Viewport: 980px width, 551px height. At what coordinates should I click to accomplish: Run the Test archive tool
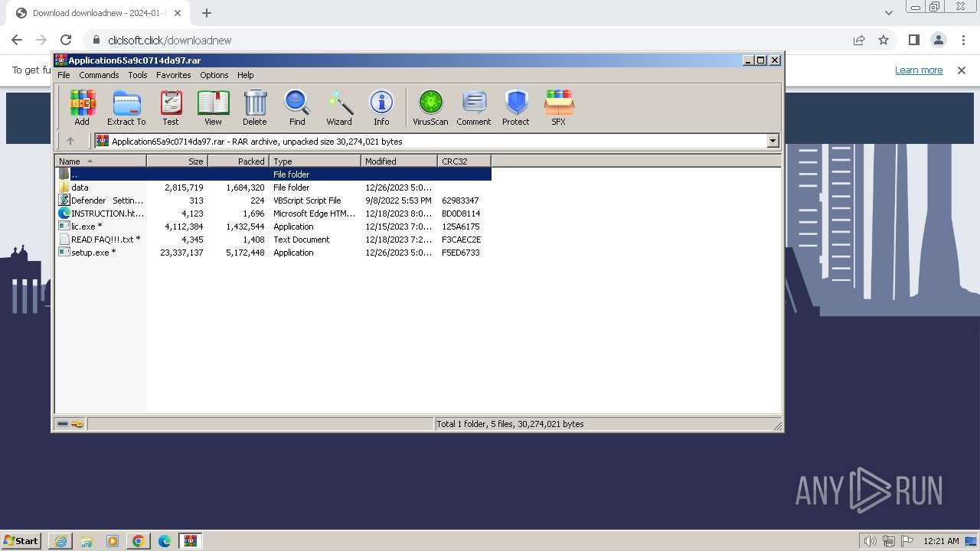(171, 107)
